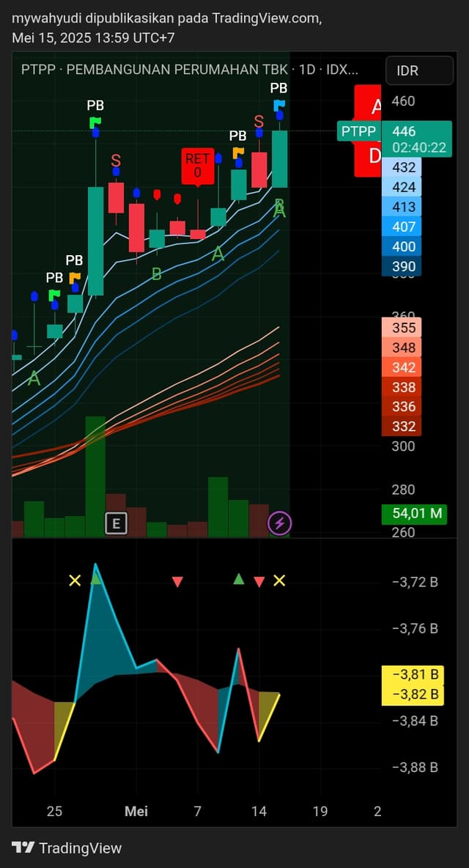Click the yellow X at indicator right

(x=279, y=580)
